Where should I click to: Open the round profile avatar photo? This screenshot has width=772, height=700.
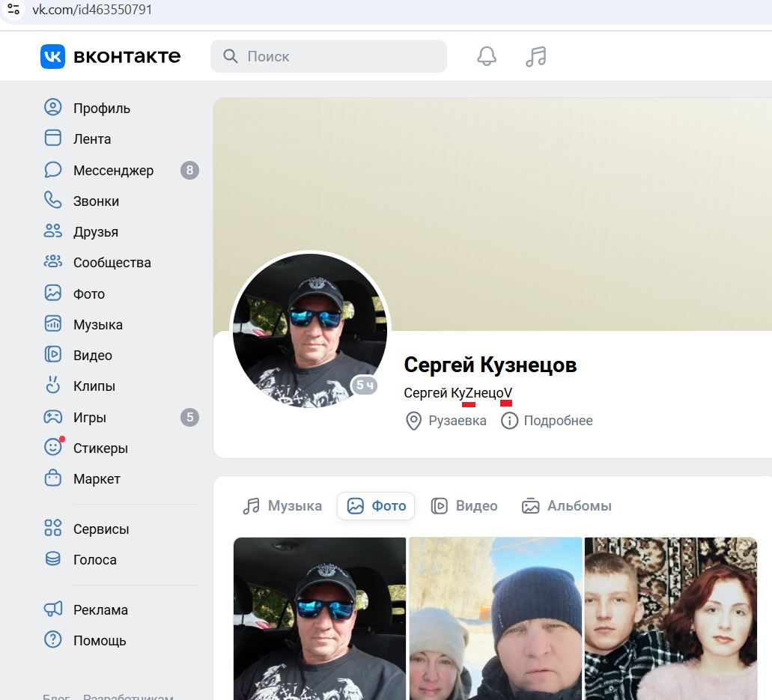(x=310, y=330)
